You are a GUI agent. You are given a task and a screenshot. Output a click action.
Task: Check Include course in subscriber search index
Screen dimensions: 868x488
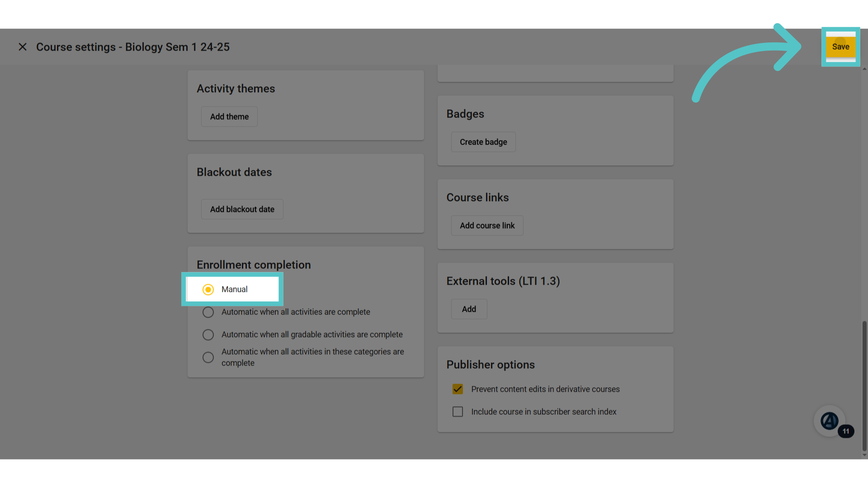[458, 412]
